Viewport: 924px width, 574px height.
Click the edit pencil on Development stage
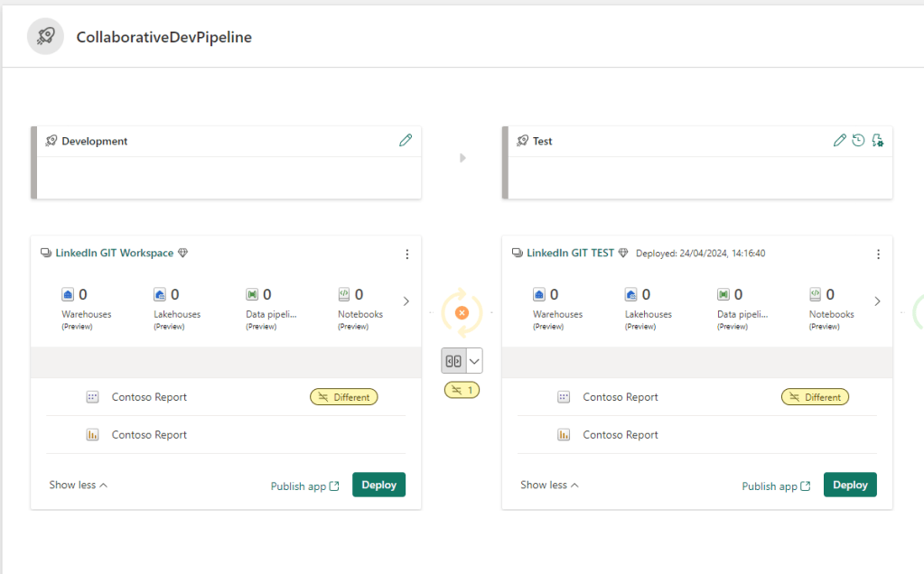[x=406, y=141]
